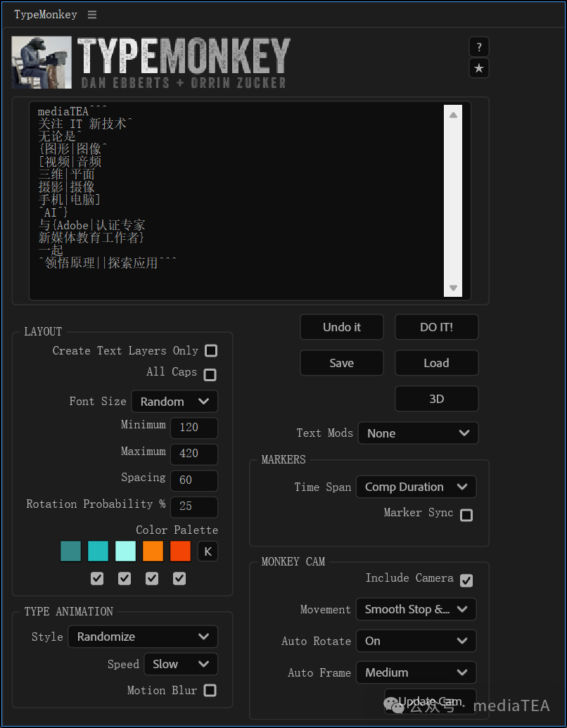The width and height of the screenshot is (567, 728).
Task: Open help with the question mark button
Action: 479,47
